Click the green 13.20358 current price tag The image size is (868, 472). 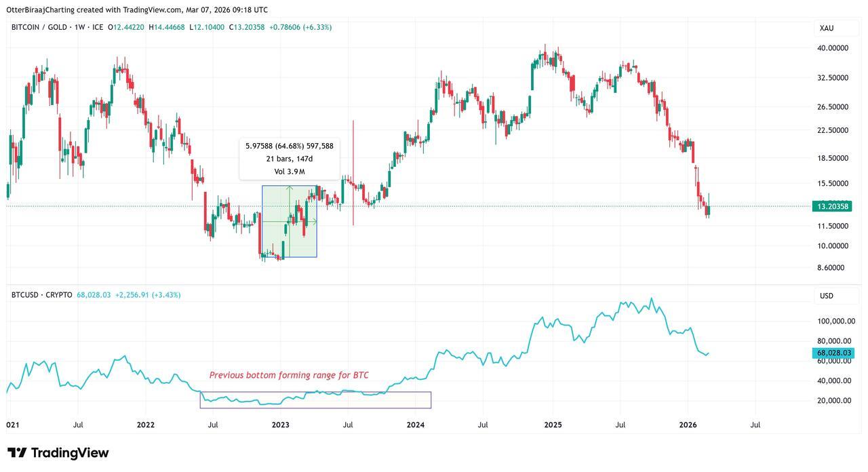point(831,206)
